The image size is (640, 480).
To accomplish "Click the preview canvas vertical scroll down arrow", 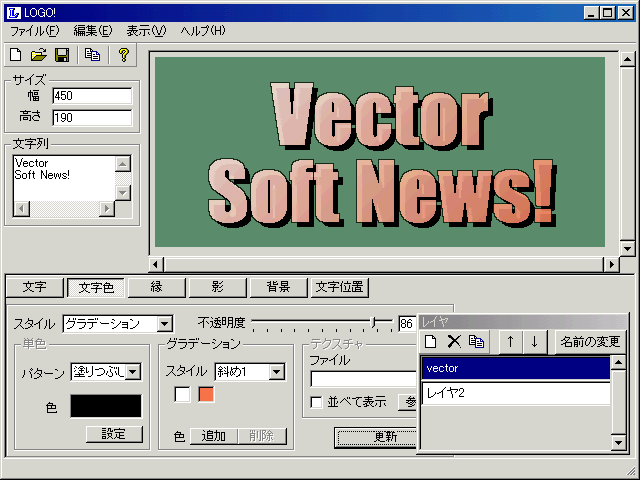I will point(627,248).
